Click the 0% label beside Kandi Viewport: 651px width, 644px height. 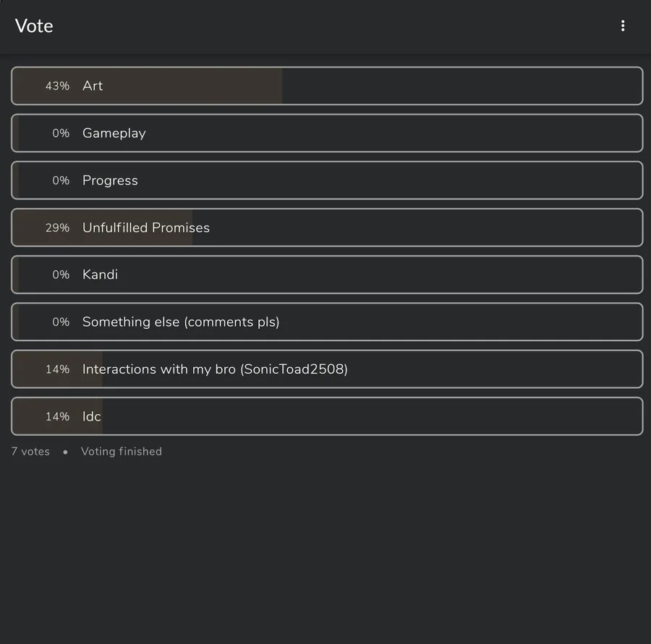coord(61,275)
